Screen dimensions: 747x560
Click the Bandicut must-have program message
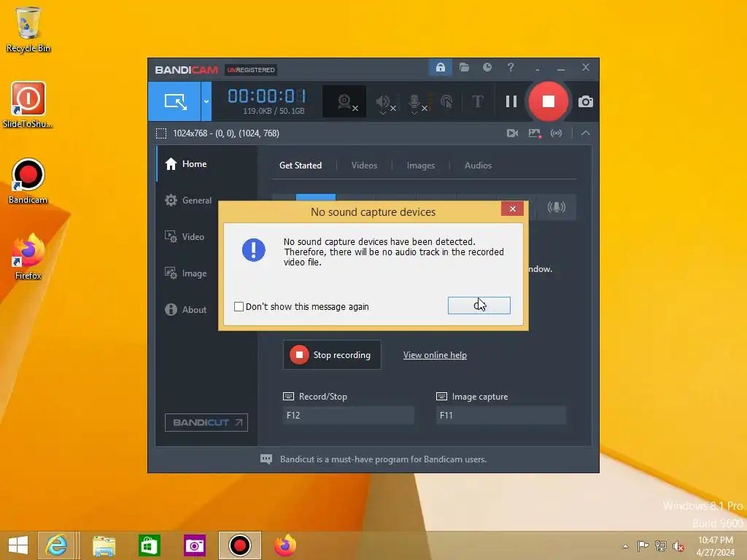coord(383,459)
